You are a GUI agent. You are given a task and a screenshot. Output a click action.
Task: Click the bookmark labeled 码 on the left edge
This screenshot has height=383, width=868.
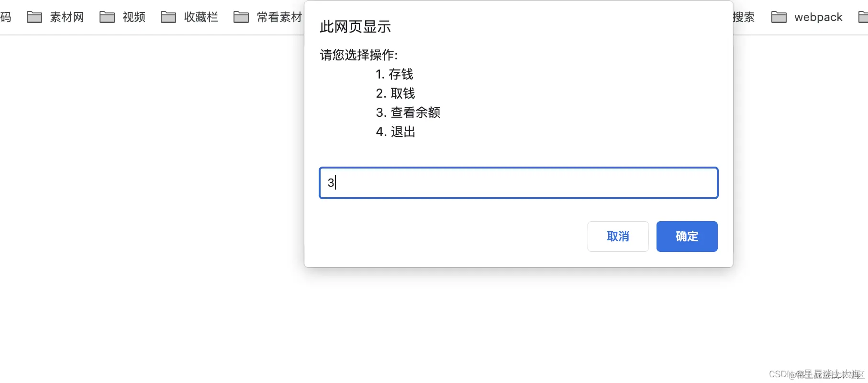pyautogui.click(x=5, y=17)
